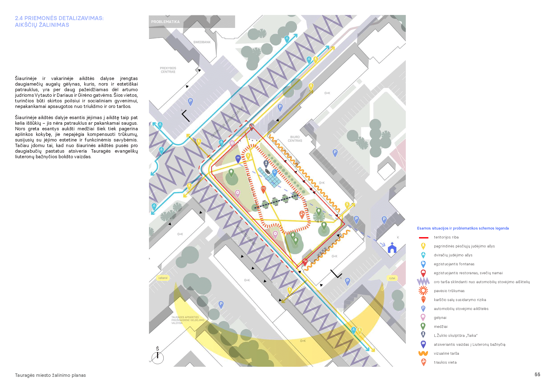Click the paragraph starting 'Šiaurinėje ir vakarinėje aikštės'

(76, 92)
